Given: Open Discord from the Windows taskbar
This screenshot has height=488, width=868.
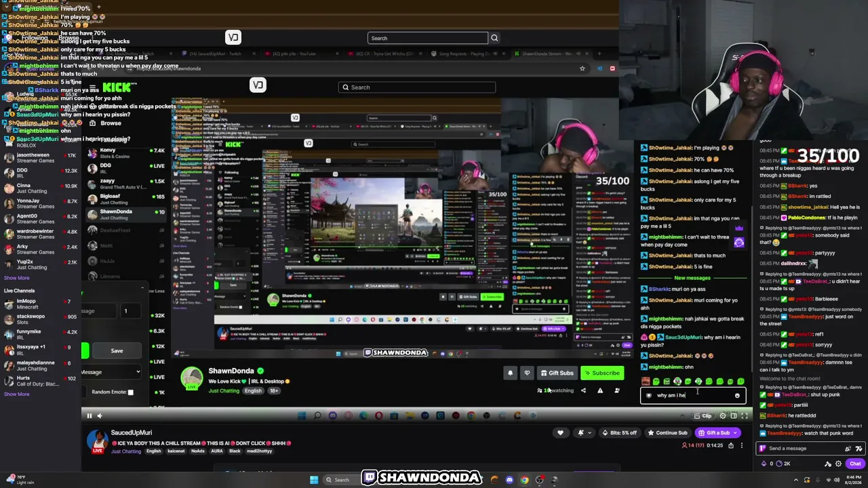Looking at the screenshot, I should coord(509,480).
